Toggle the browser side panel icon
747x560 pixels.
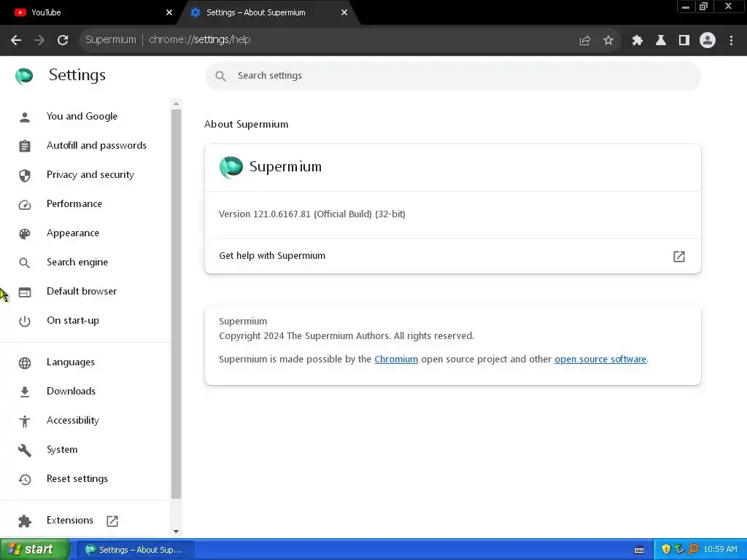pos(684,41)
